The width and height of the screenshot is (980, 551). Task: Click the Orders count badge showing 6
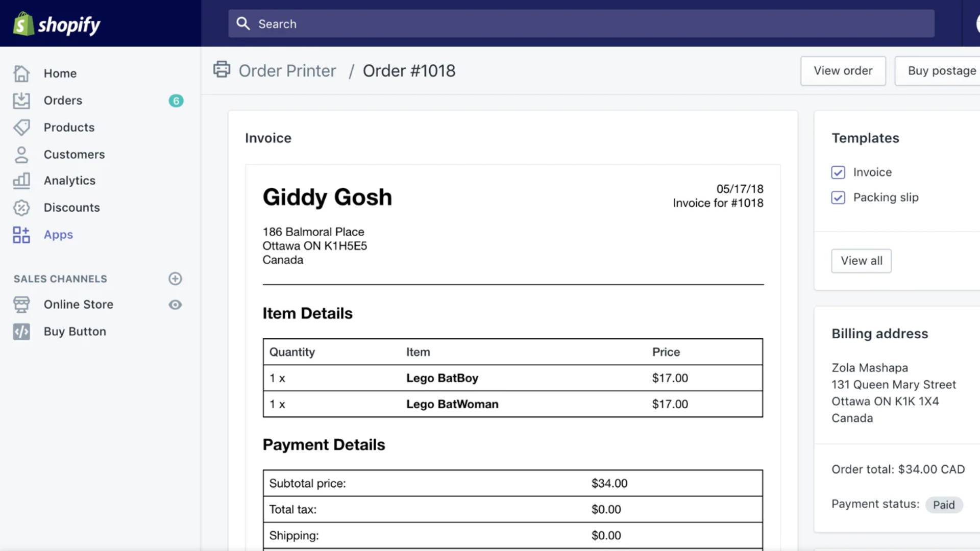(x=176, y=101)
